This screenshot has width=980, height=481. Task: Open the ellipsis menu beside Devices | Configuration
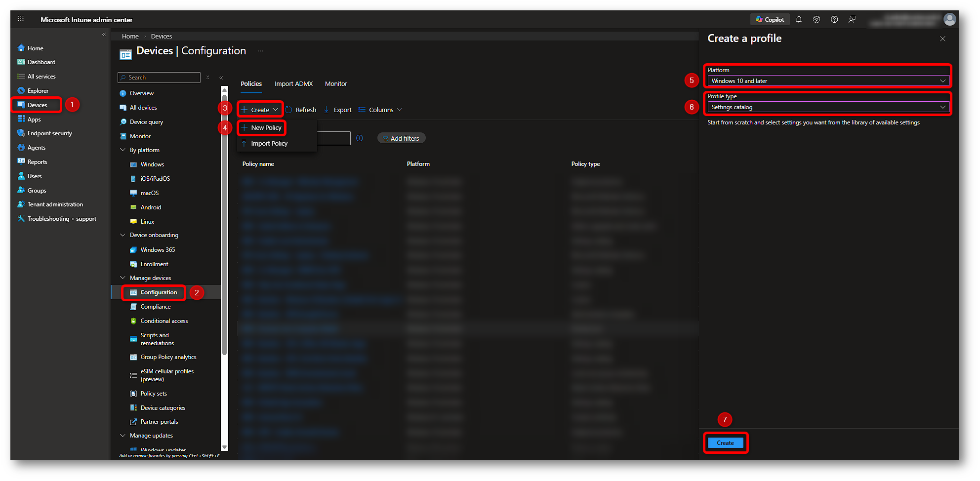point(260,51)
